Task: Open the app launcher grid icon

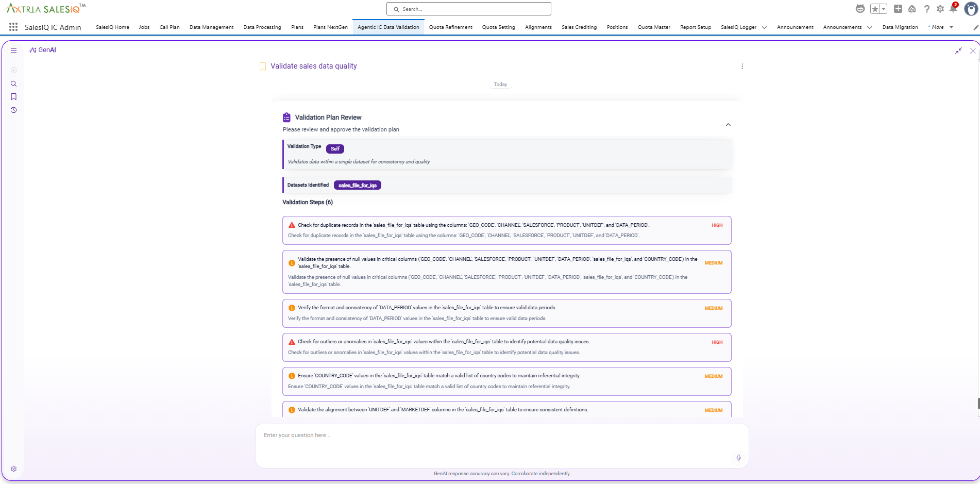Action: (13, 27)
